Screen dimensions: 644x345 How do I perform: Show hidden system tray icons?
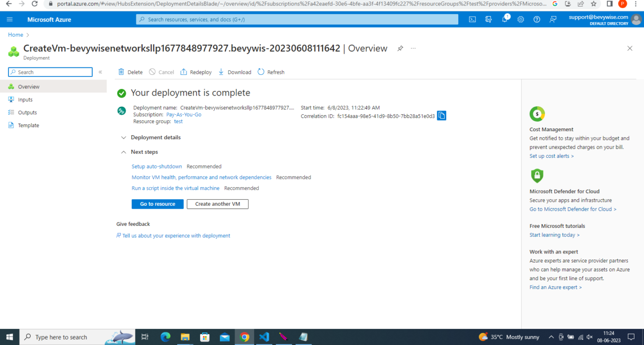point(551,337)
